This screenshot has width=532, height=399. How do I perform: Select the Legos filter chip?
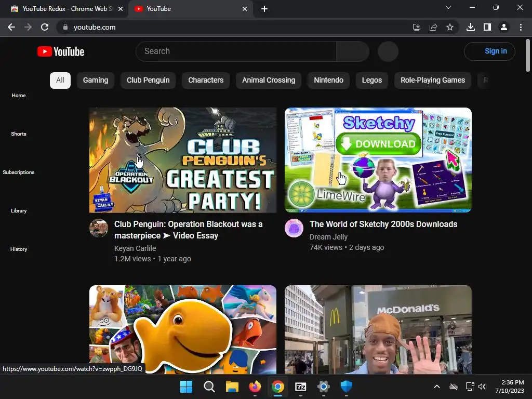[x=372, y=81]
